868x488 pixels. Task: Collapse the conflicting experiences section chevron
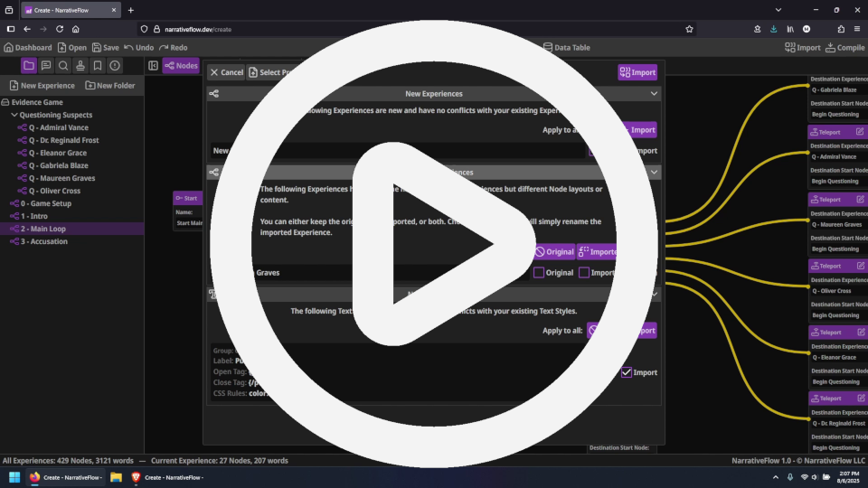[653, 172]
